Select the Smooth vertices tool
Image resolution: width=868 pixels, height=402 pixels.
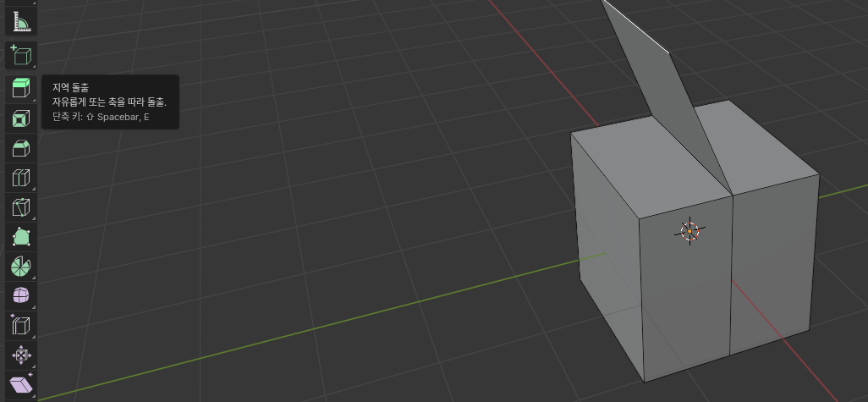click(21, 296)
